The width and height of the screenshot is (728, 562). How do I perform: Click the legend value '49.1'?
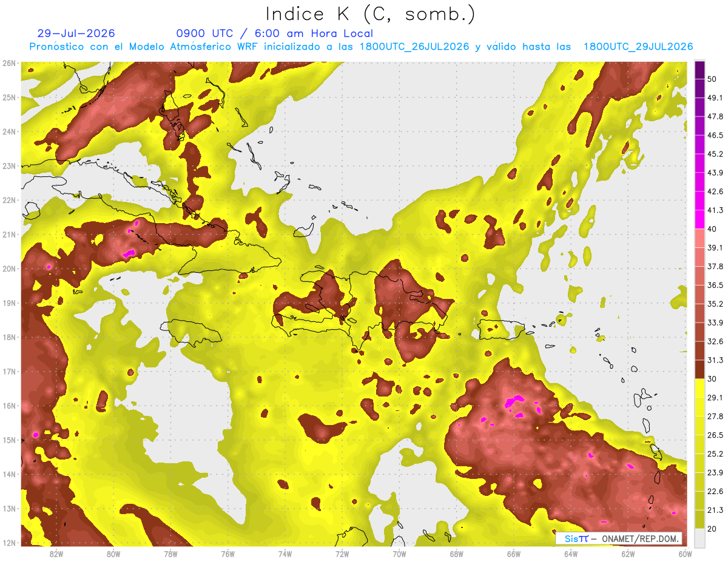click(715, 98)
